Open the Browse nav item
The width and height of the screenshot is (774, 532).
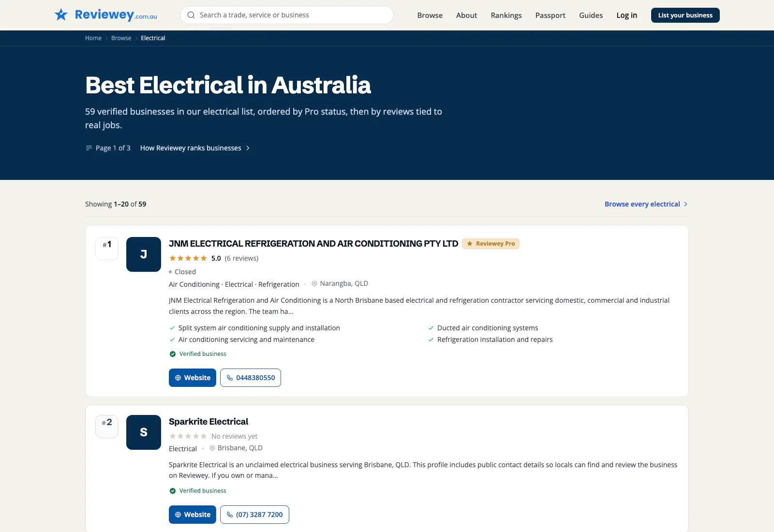pyautogui.click(x=430, y=15)
